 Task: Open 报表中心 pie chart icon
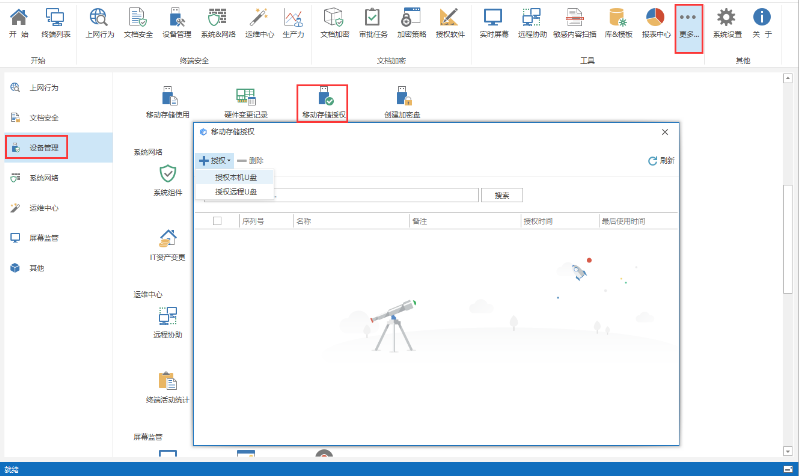coord(656,23)
